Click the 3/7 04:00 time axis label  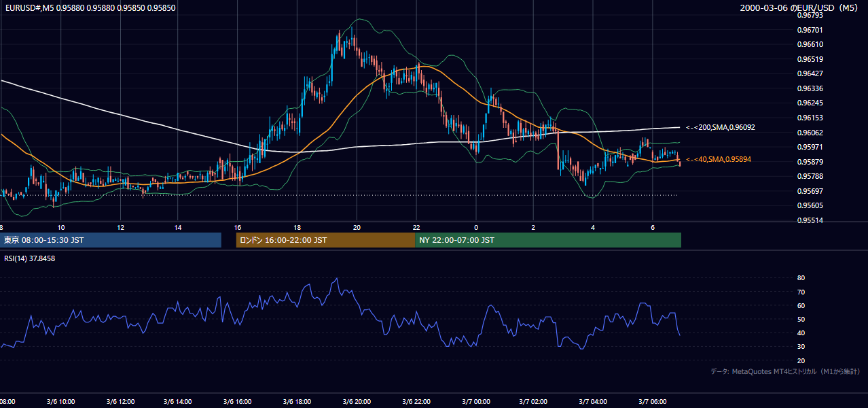[593, 402]
